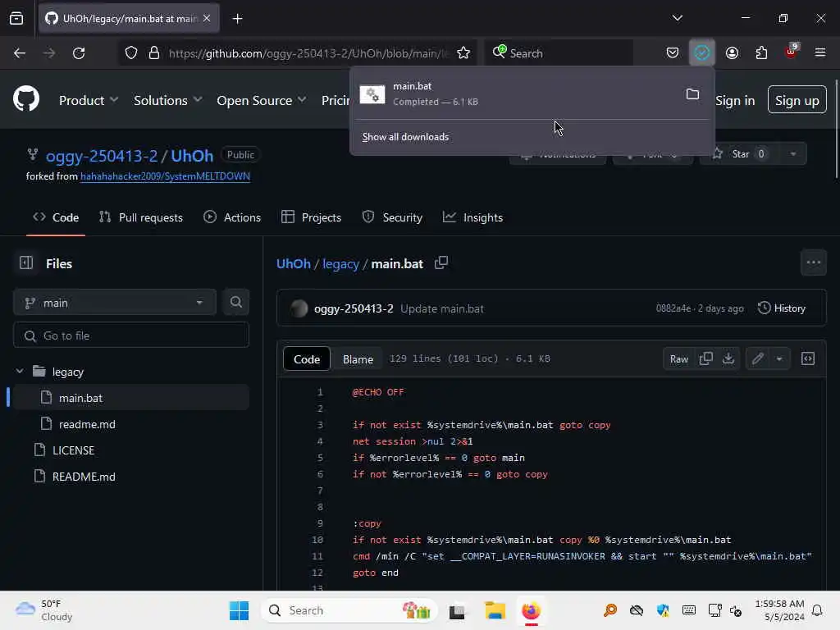Open the oggy-250413-2 owner link
Viewport: 840px width, 630px height.
pos(102,156)
